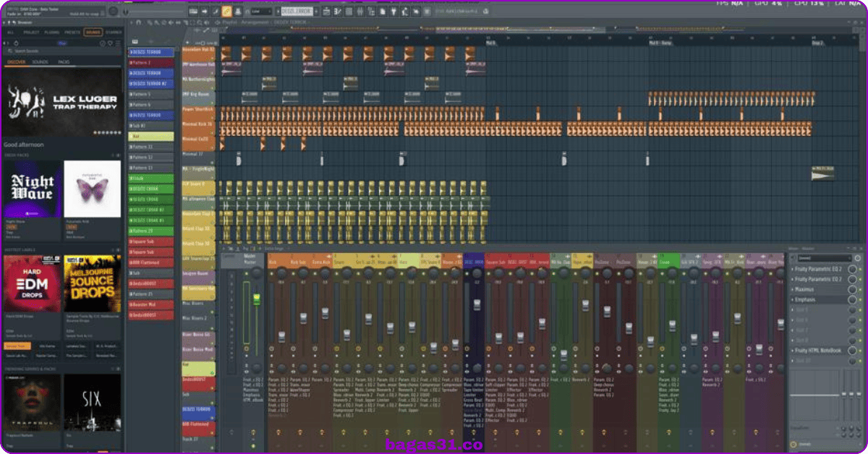
Task: Open the PACKS sub-tab
Action: click(x=64, y=62)
